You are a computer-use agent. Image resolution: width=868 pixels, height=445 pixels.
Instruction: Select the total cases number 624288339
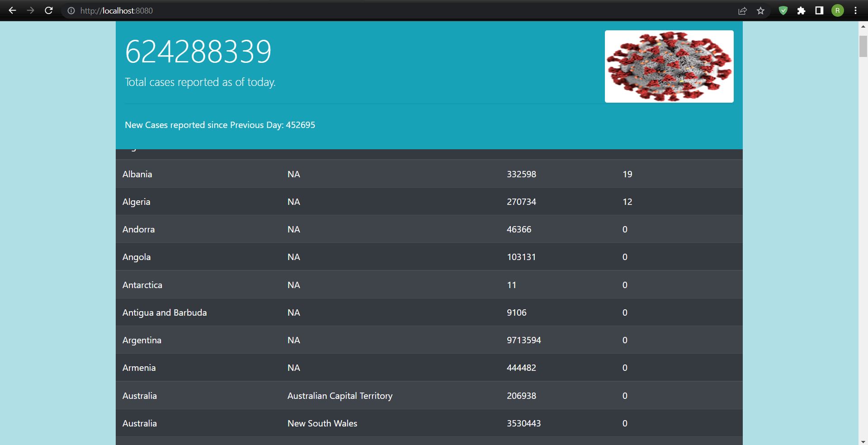tap(198, 52)
